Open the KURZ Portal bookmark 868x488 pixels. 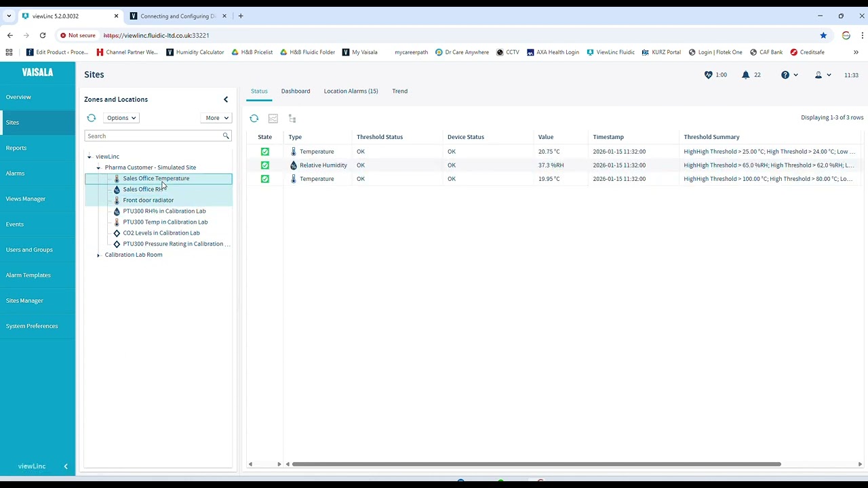tap(661, 52)
